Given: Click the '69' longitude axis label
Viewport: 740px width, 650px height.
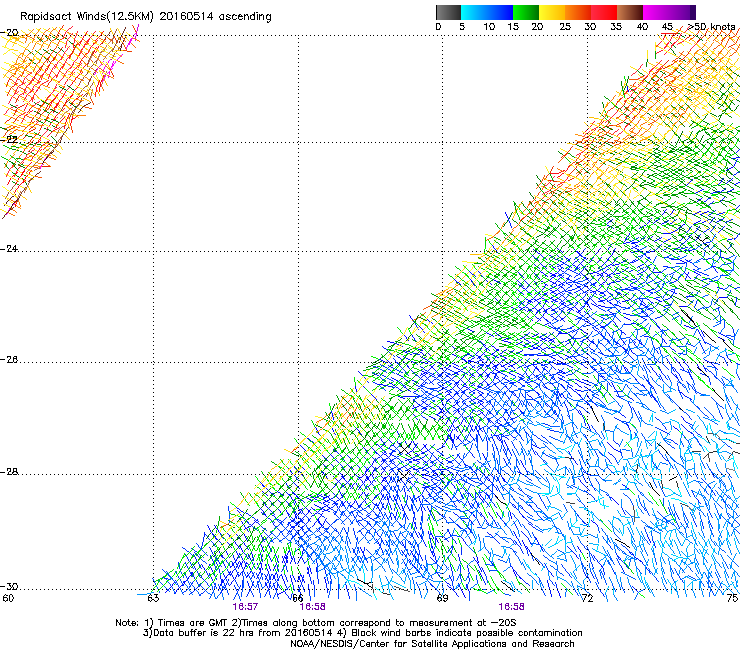Looking at the screenshot, I should click(442, 599).
